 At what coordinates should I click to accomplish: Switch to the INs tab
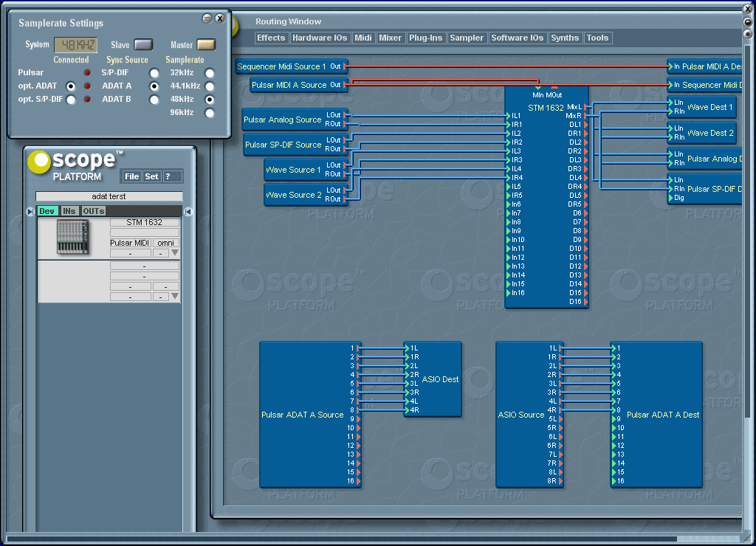pyautogui.click(x=69, y=211)
